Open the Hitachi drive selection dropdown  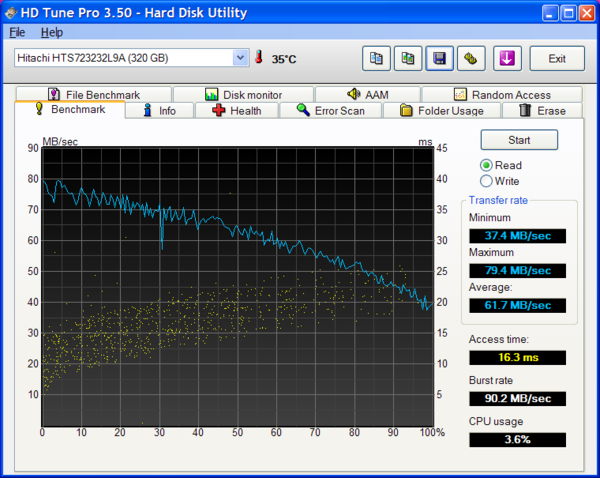click(x=131, y=58)
